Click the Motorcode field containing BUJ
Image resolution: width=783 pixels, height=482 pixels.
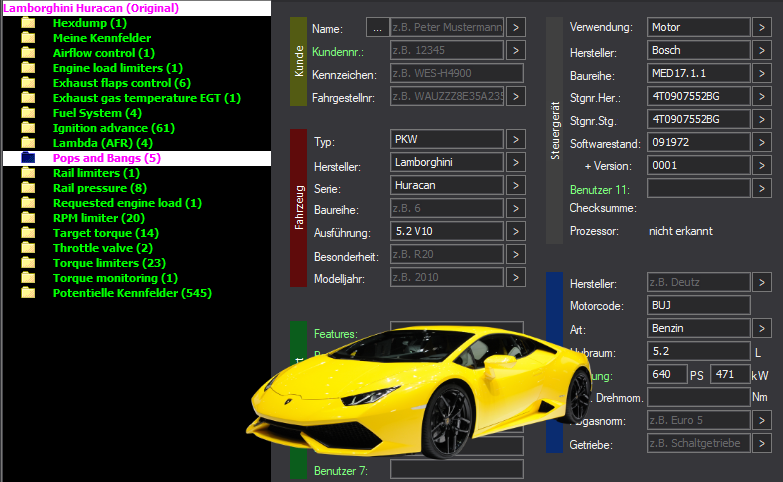(x=699, y=305)
